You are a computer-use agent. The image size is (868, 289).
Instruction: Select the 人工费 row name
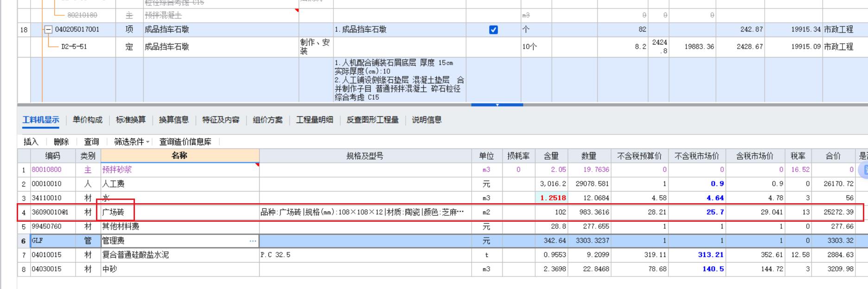tap(180, 184)
